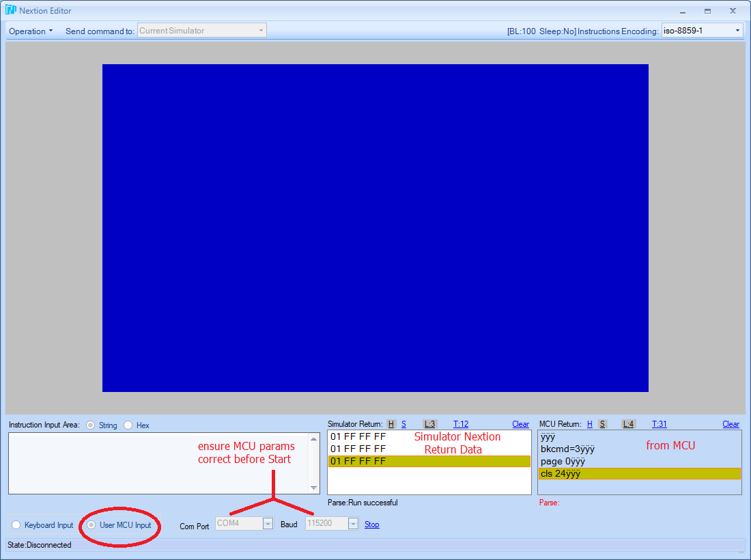Toggle String view in MCU Return
This screenshot has height=560, width=751.
602,424
